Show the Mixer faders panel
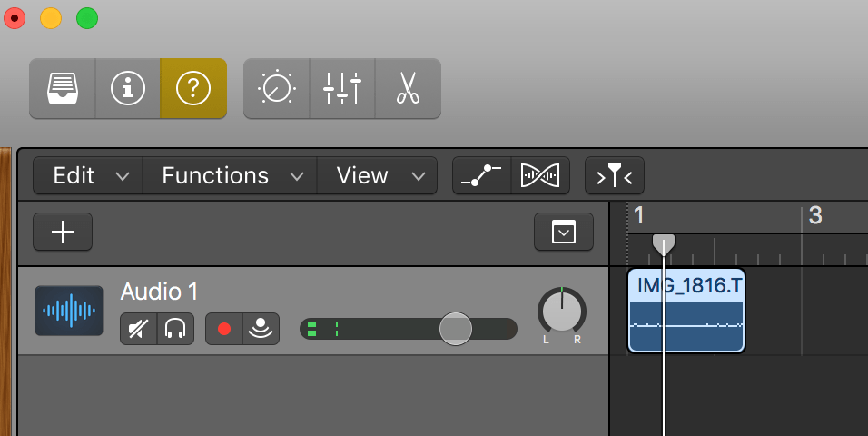 point(342,88)
